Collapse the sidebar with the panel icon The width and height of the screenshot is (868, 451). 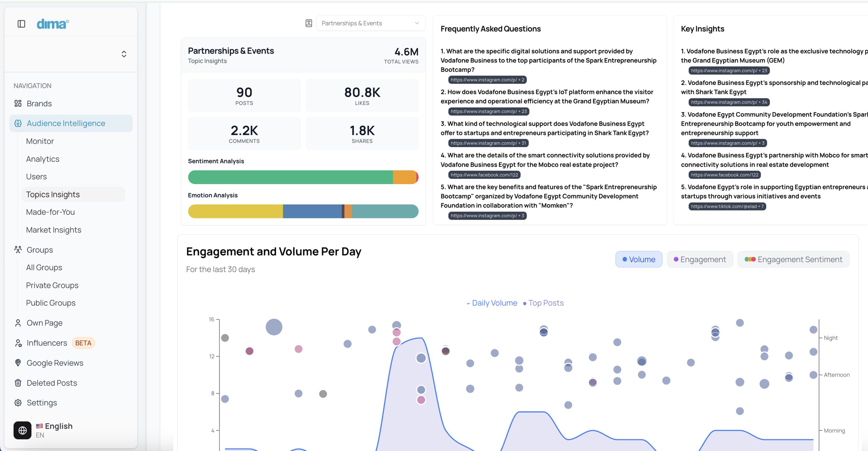pos(21,24)
